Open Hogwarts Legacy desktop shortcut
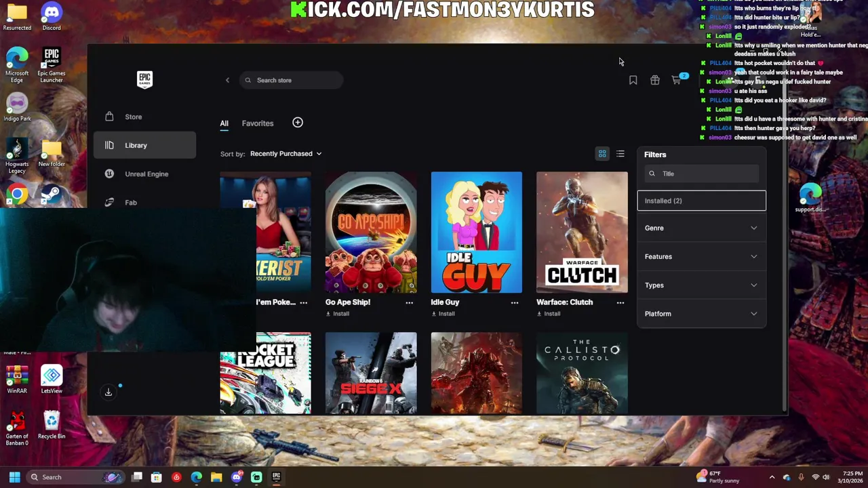This screenshot has width=868, height=488. click(x=17, y=156)
